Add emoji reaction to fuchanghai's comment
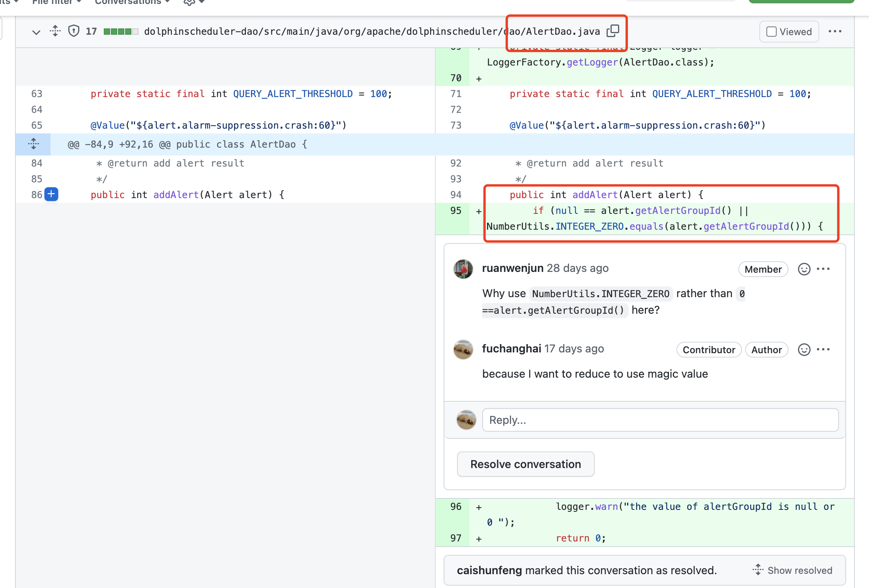 tap(803, 349)
